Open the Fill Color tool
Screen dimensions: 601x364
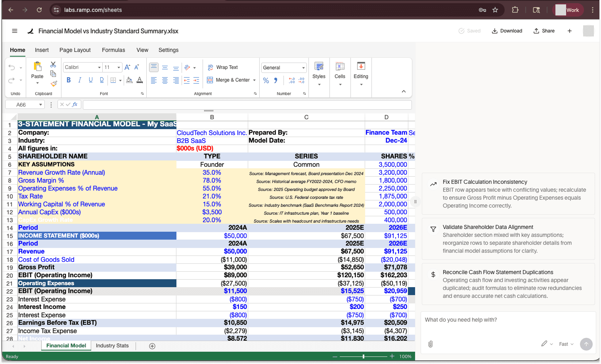(x=129, y=80)
